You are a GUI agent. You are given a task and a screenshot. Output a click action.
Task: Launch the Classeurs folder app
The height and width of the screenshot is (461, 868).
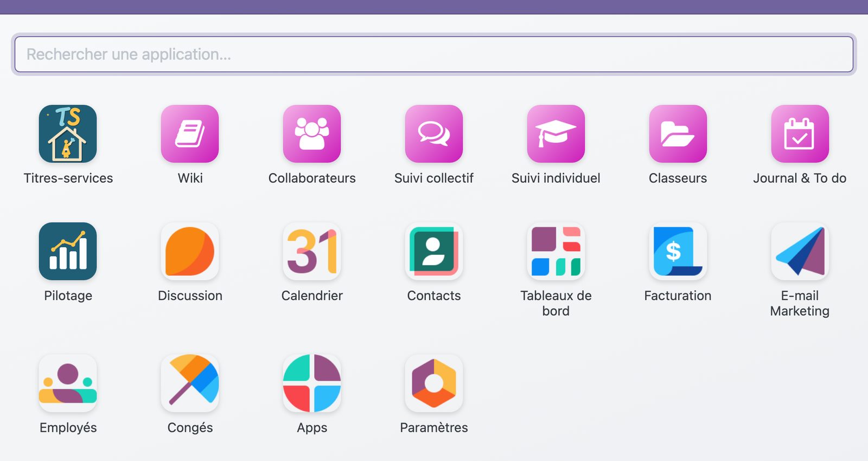pos(678,134)
